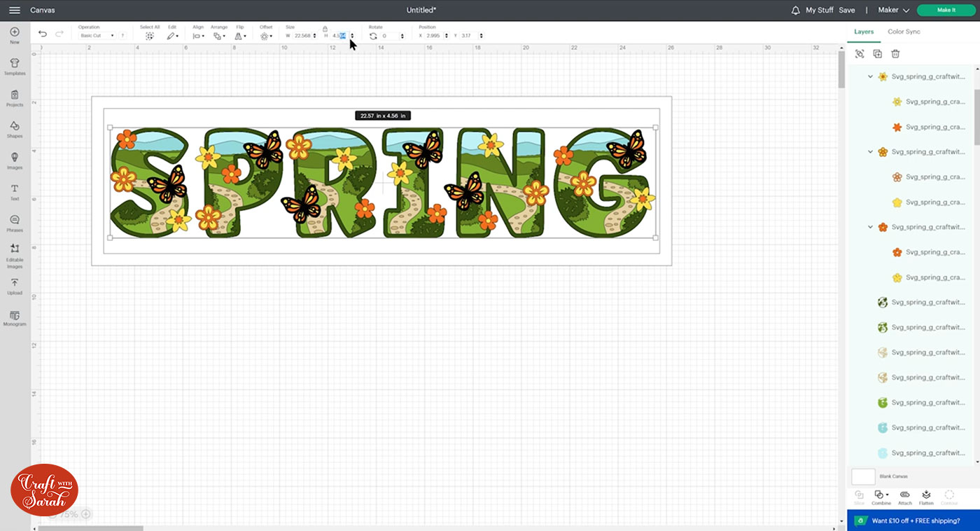Click the Attach tool
This screenshot has width=980, height=531.
click(x=905, y=498)
